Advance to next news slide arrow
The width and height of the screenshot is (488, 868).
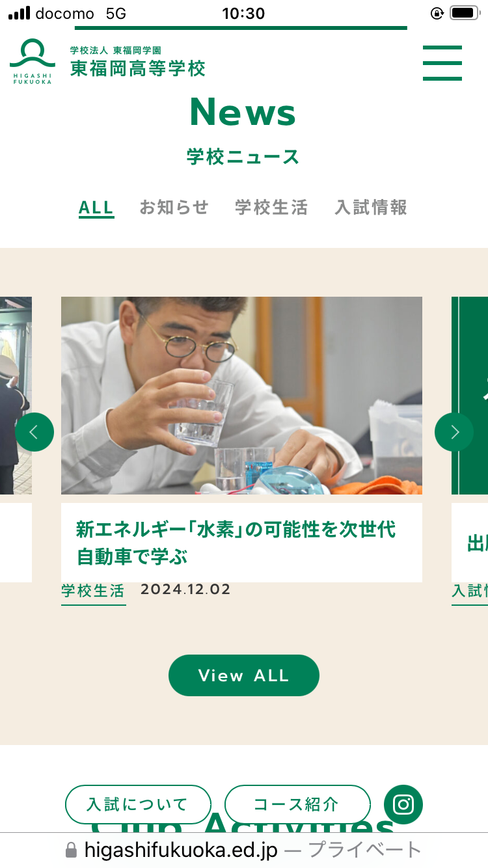coord(454,432)
